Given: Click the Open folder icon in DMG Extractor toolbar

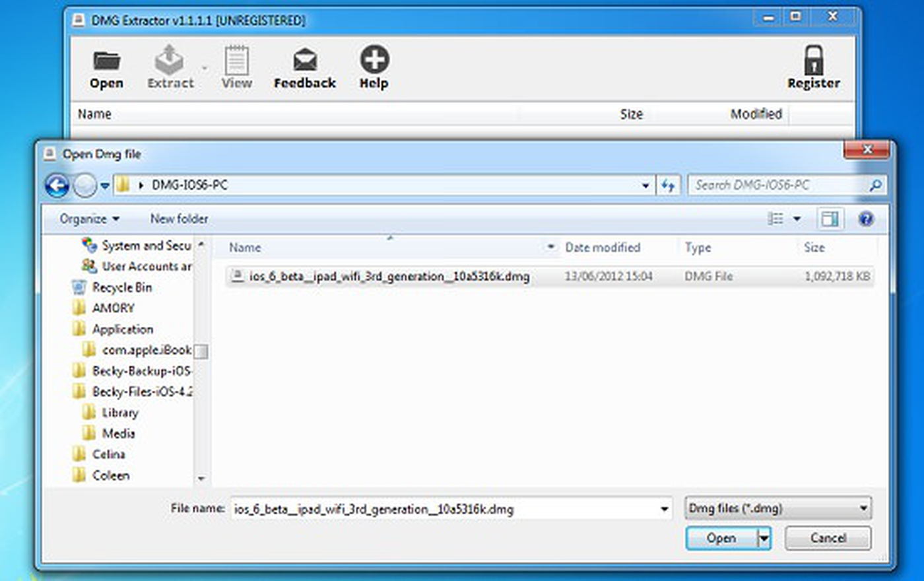Looking at the screenshot, I should (106, 61).
